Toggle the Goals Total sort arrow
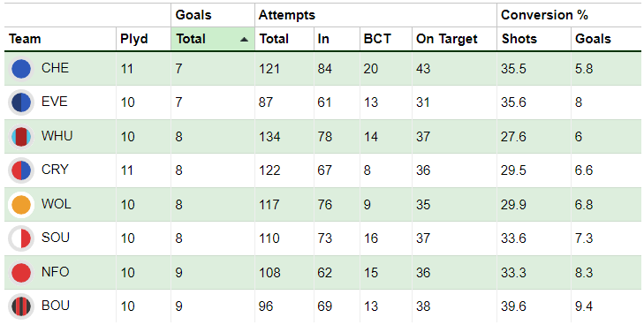The image size is (644, 325). pyautogui.click(x=245, y=40)
